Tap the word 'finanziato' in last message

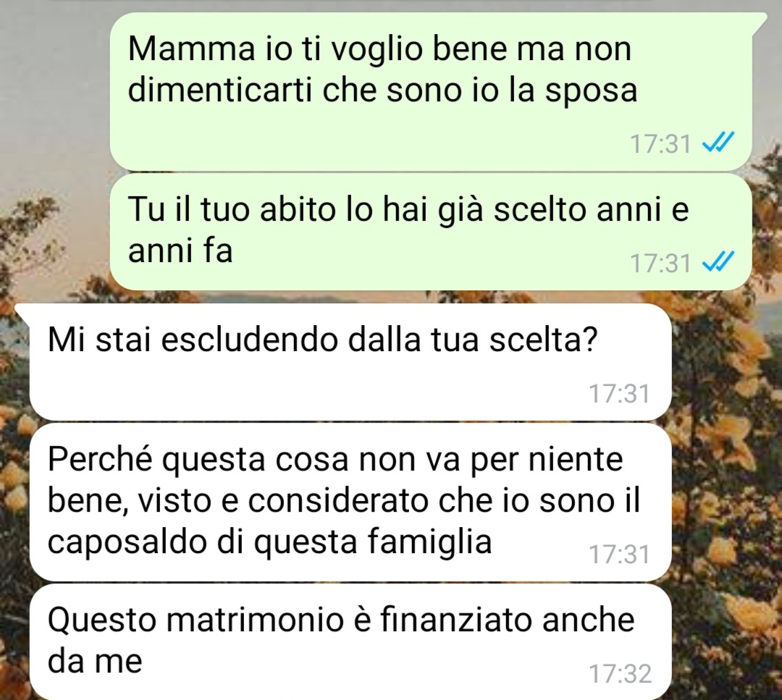pos(457,620)
